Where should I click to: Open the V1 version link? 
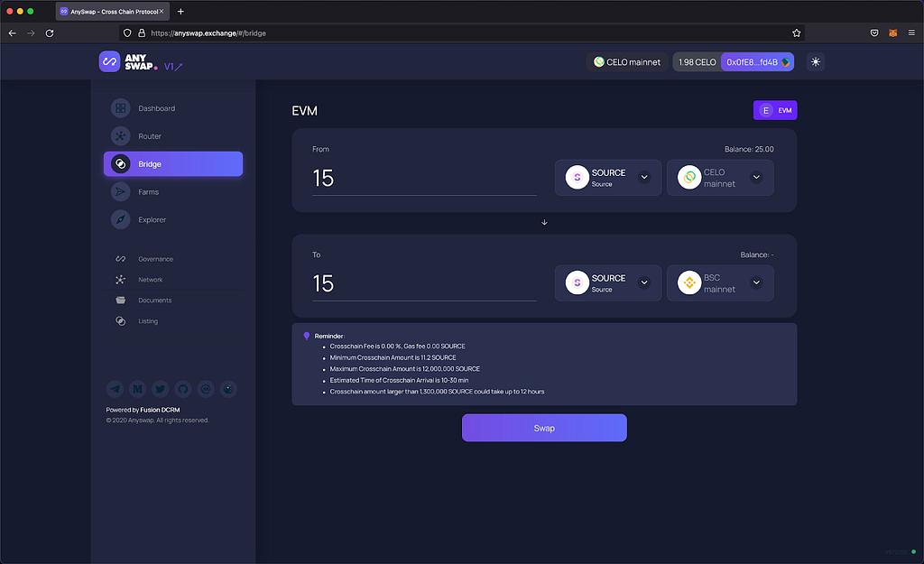click(173, 67)
